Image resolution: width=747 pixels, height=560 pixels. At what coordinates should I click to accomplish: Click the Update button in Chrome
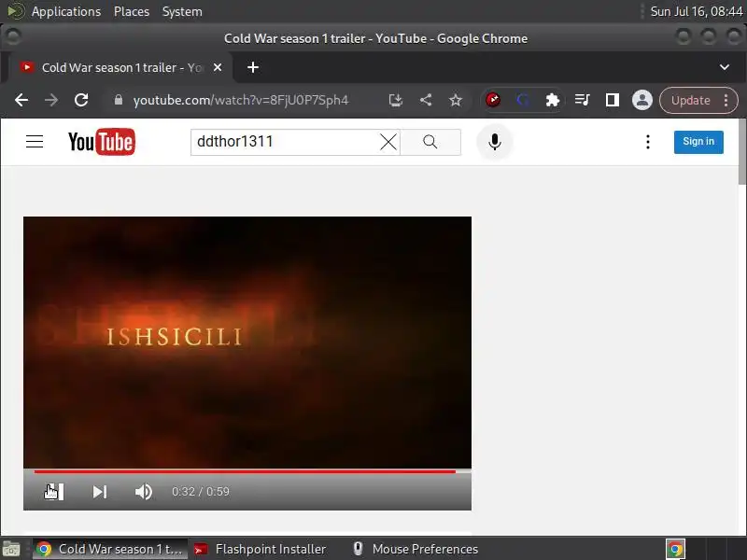691,101
